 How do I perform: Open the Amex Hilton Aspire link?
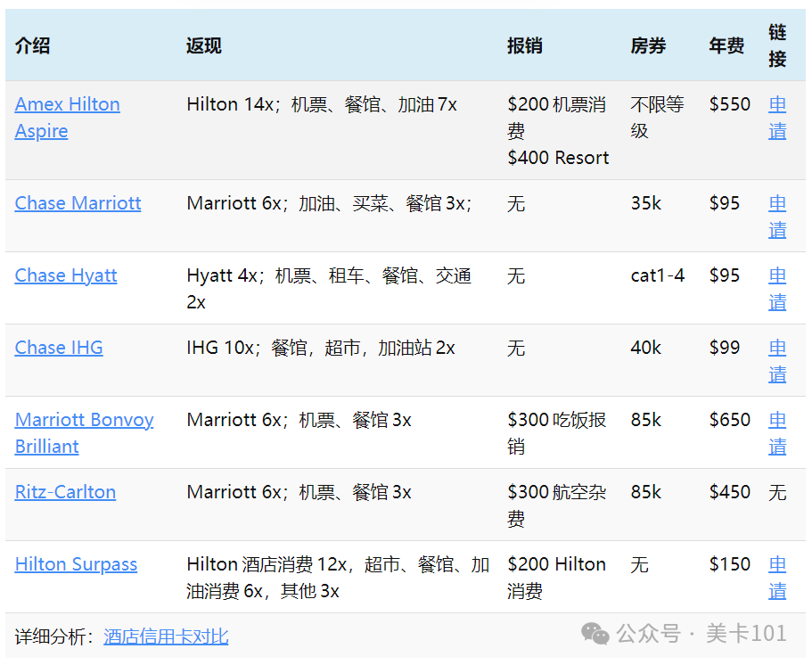click(68, 118)
